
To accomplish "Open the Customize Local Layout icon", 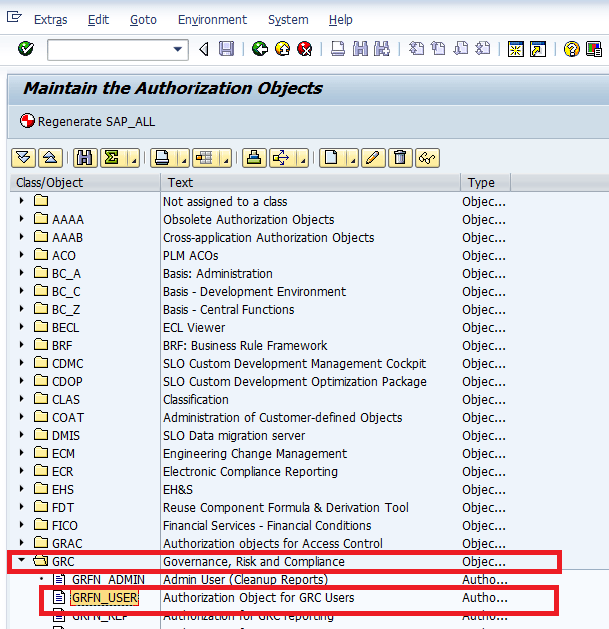I will coord(594,49).
